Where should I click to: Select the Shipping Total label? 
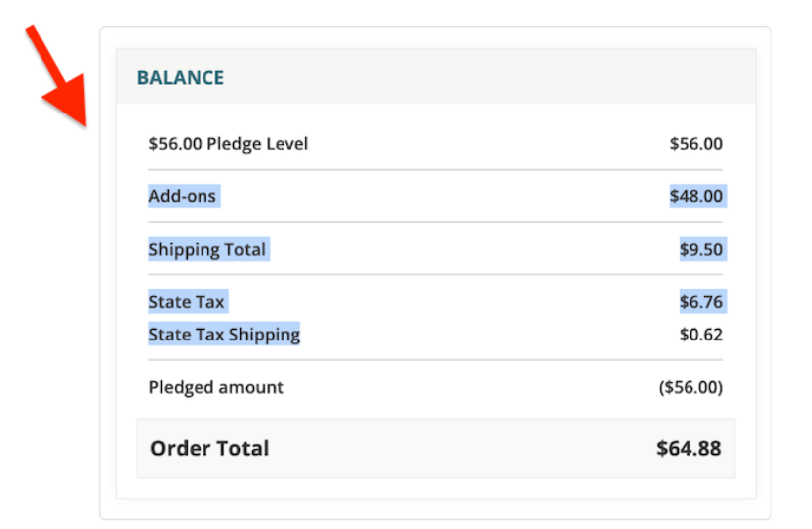[207, 249]
